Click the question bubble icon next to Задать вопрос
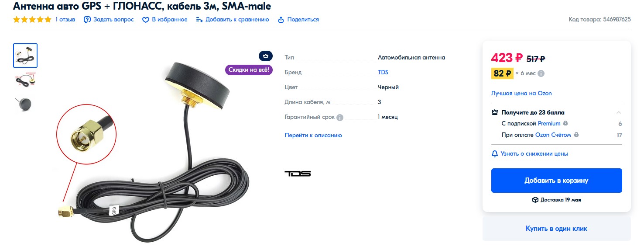The height and width of the screenshot is (247, 644). (87, 20)
